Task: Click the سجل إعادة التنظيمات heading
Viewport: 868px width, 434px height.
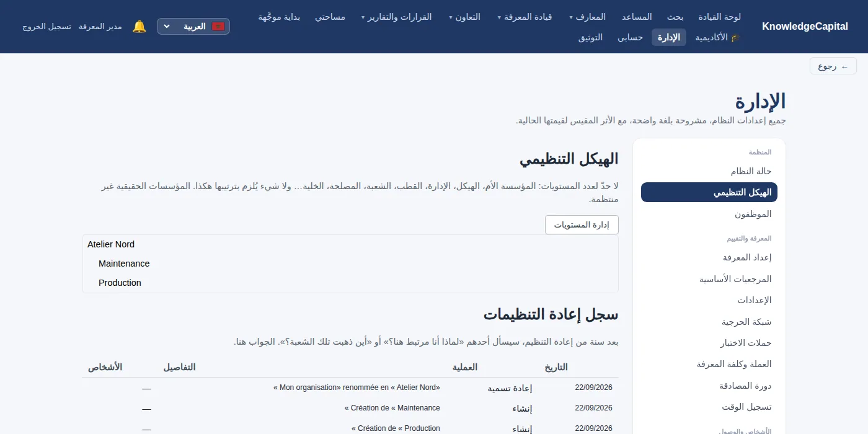Action: 551,314
